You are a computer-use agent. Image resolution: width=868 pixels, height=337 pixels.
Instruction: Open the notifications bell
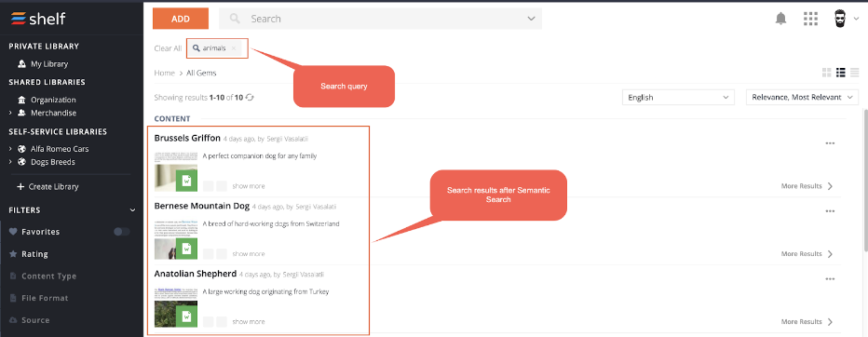(x=780, y=19)
